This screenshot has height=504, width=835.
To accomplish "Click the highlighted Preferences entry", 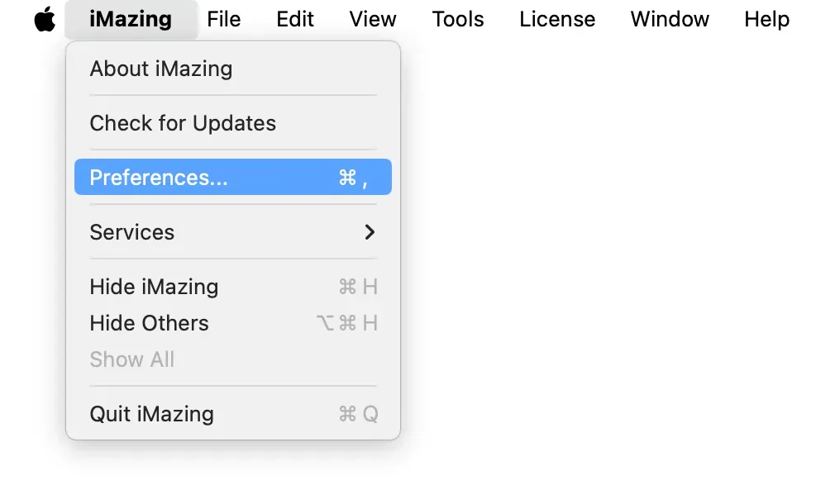I will (232, 176).
